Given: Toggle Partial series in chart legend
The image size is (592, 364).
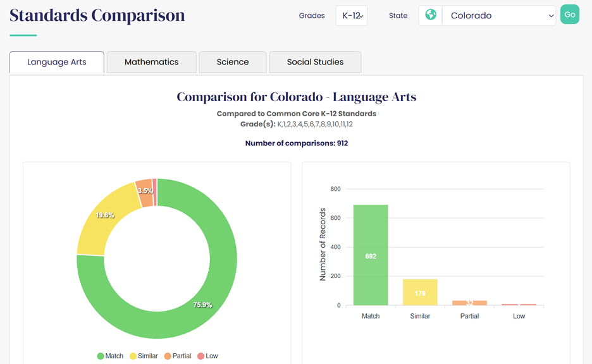Looking at the screenshot, I should coord(177,356).
